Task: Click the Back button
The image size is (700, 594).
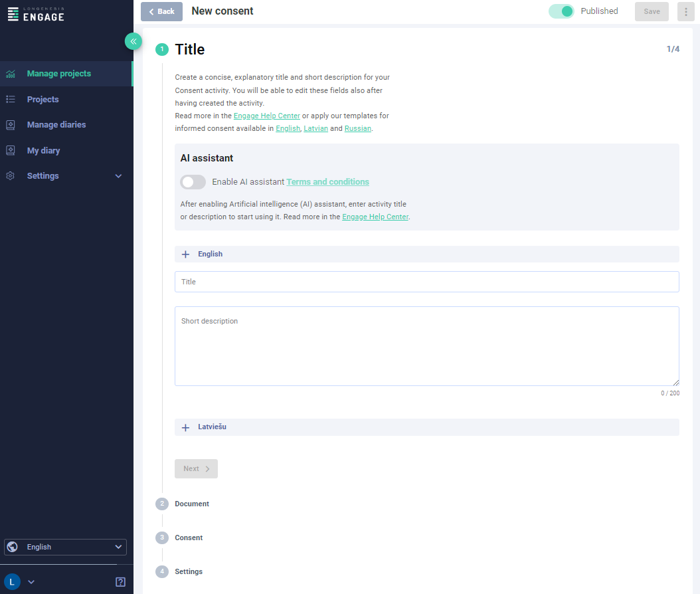Action: coord(161,11)
